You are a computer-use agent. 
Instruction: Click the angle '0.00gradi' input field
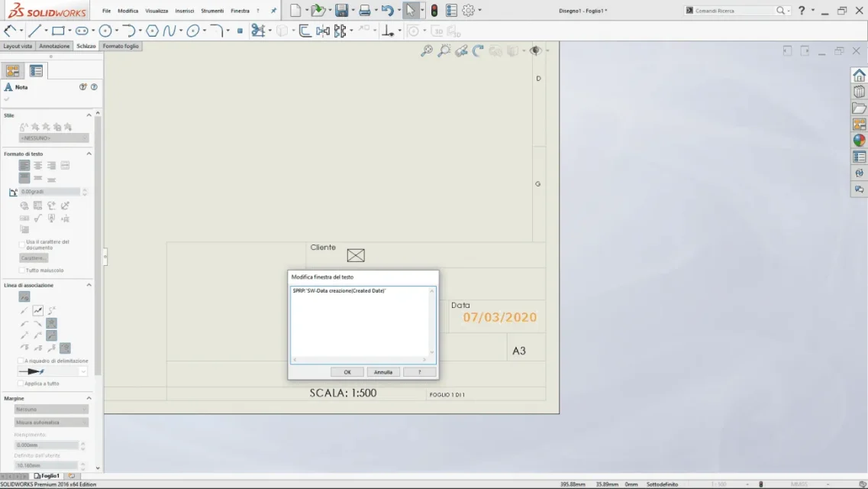pyautogui.click(x=50, y=192)
